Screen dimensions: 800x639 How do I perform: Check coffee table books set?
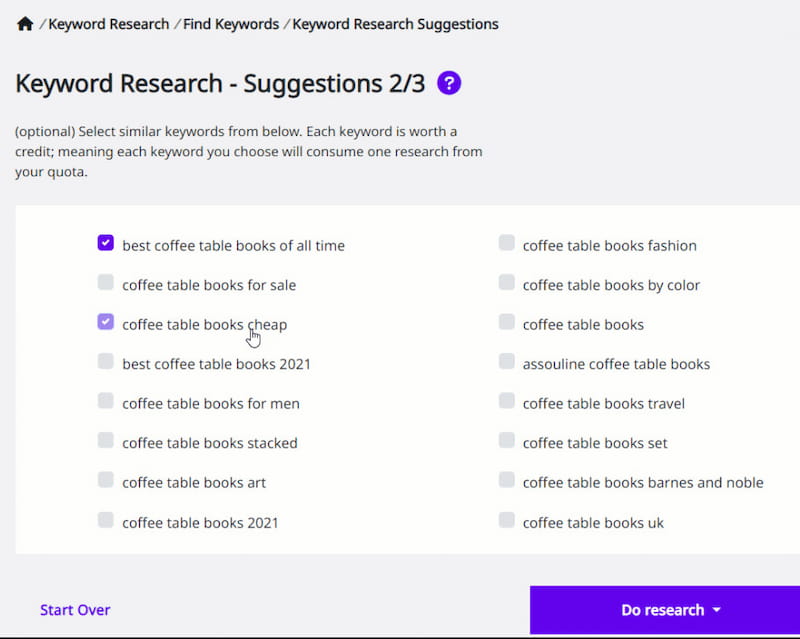pyautogui.click(x=507, y=440)
